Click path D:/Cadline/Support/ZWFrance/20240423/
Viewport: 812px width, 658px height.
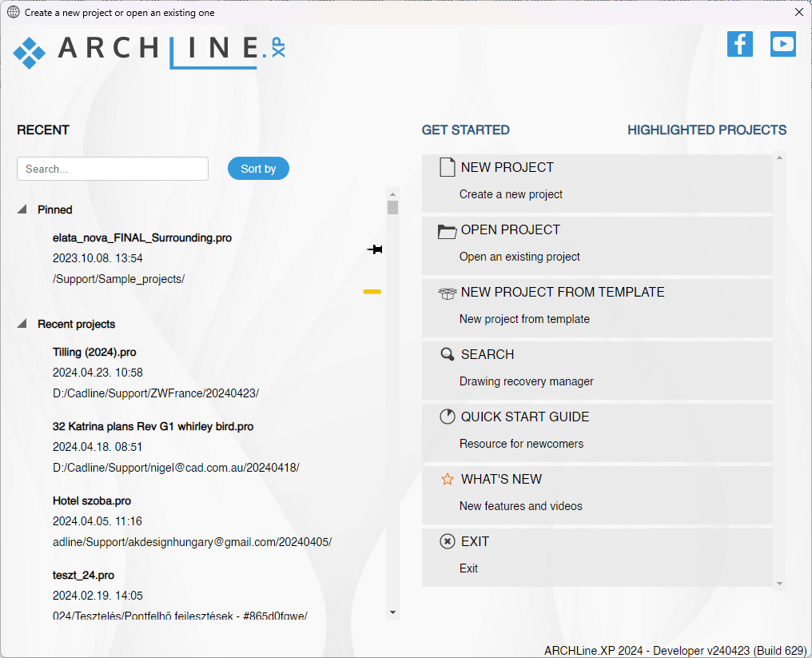click(x=155, y=393)
